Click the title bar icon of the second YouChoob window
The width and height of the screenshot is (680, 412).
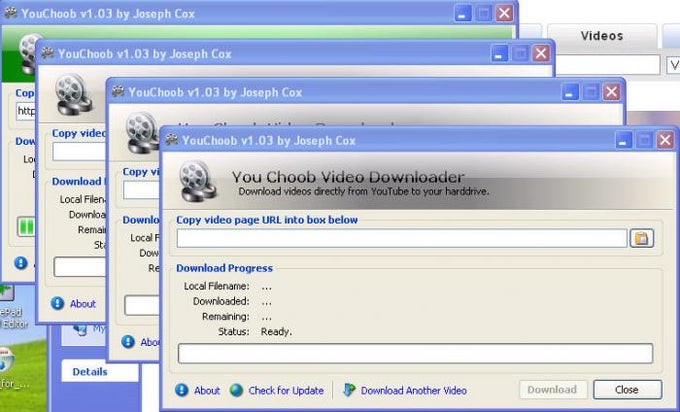(47, 53)
